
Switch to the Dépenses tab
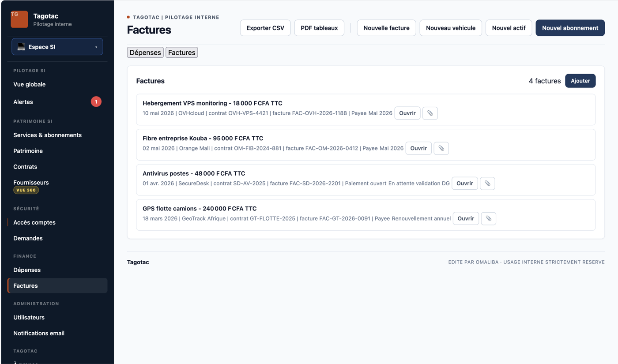click(145, 53)
